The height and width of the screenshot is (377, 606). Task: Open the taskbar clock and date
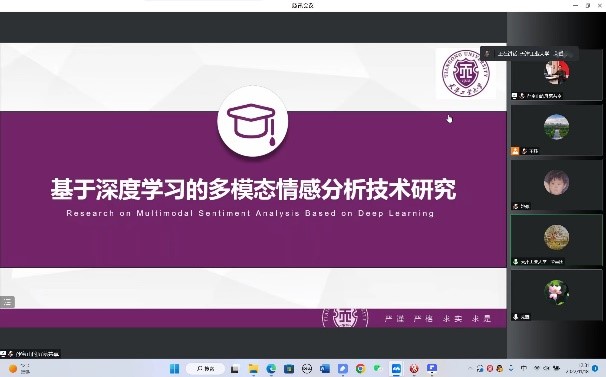578,368
